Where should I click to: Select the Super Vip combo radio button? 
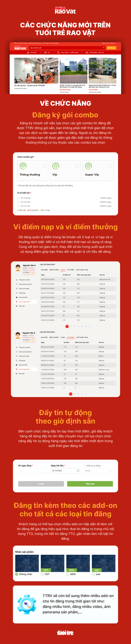pyautogui.click(x=109, y=166)
